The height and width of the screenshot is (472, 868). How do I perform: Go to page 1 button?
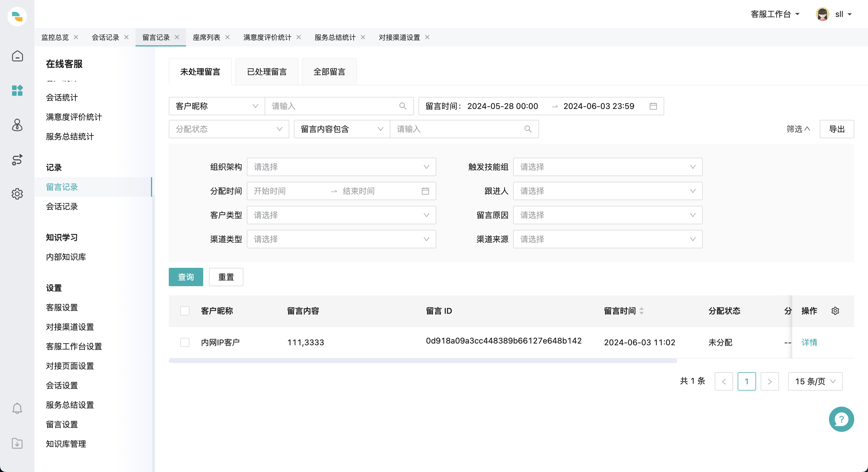[x=747, y=381]
